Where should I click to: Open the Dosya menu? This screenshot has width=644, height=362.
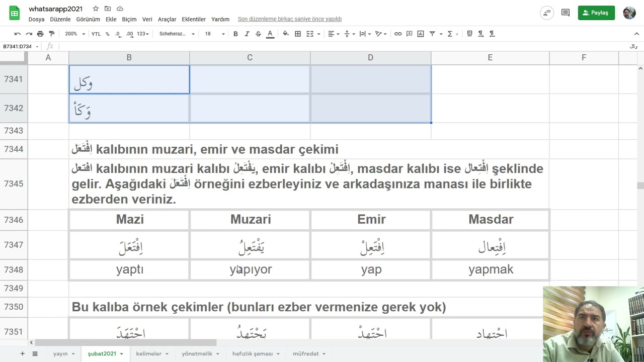(x=36, y=19)
